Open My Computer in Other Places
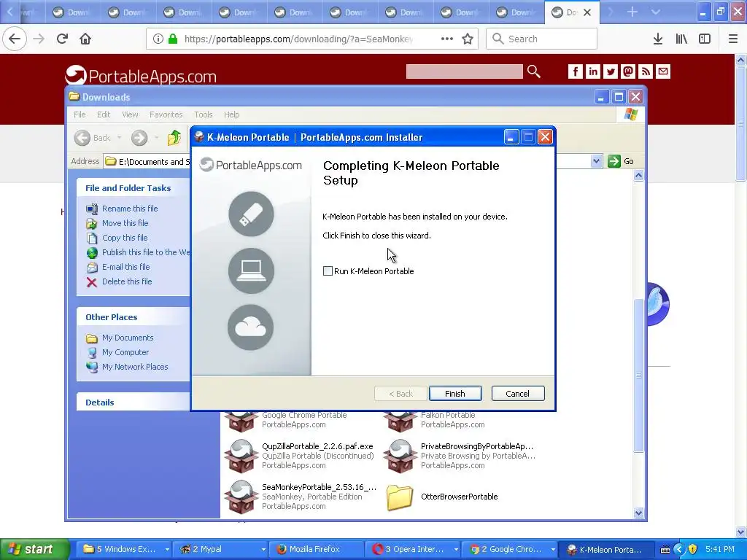 click(125, 352)
